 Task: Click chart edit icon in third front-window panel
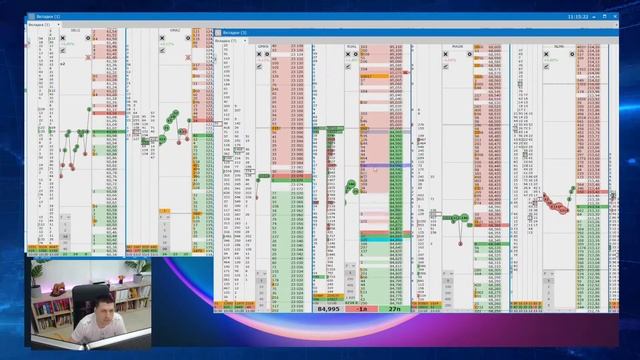(x=445, y=67)
